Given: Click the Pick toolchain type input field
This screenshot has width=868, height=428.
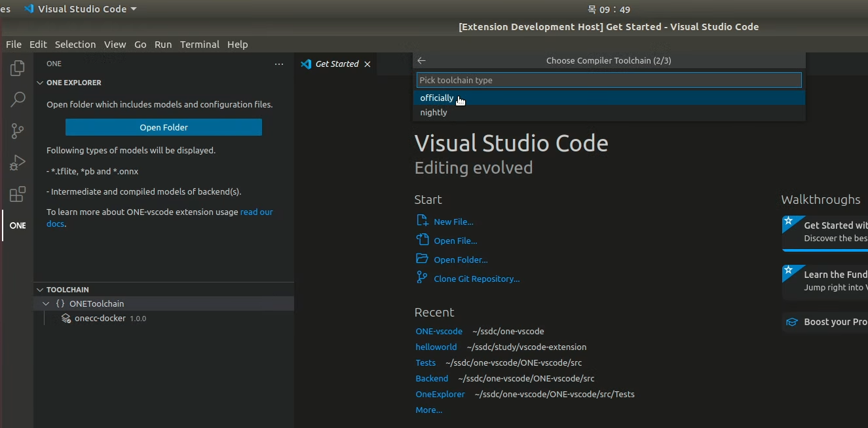Looking at the screenshot, I should click(x=608, y=79).
